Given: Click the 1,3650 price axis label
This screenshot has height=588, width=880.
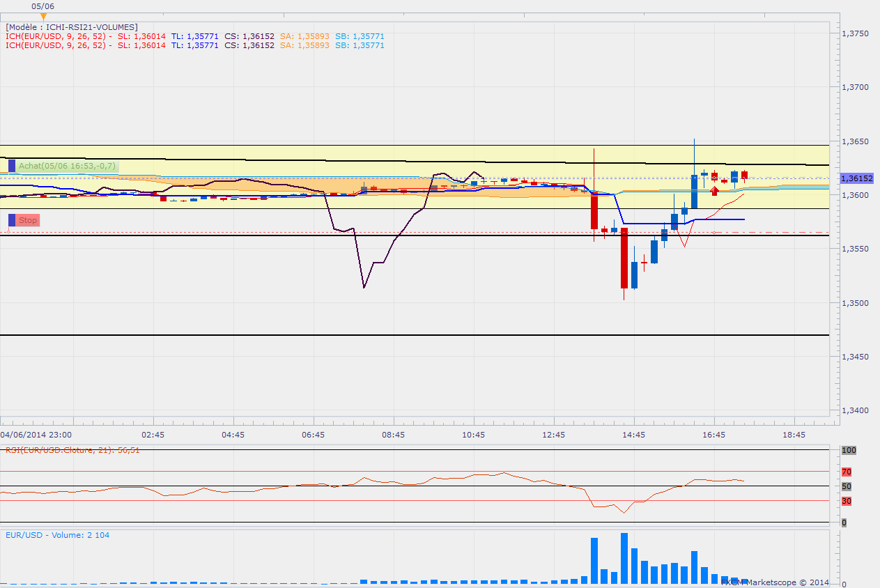Looking at the screenshot, I should [854, 141].
